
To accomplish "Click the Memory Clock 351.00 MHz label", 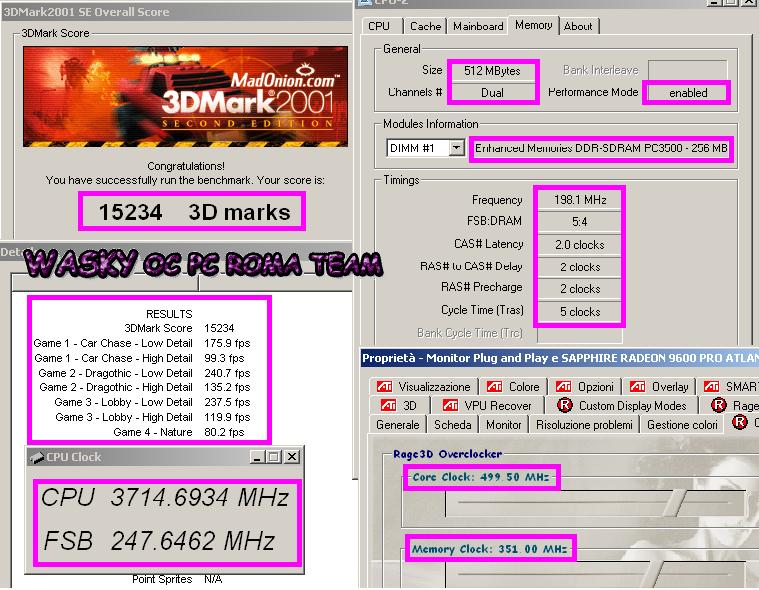I will click(x=489, y=549).
